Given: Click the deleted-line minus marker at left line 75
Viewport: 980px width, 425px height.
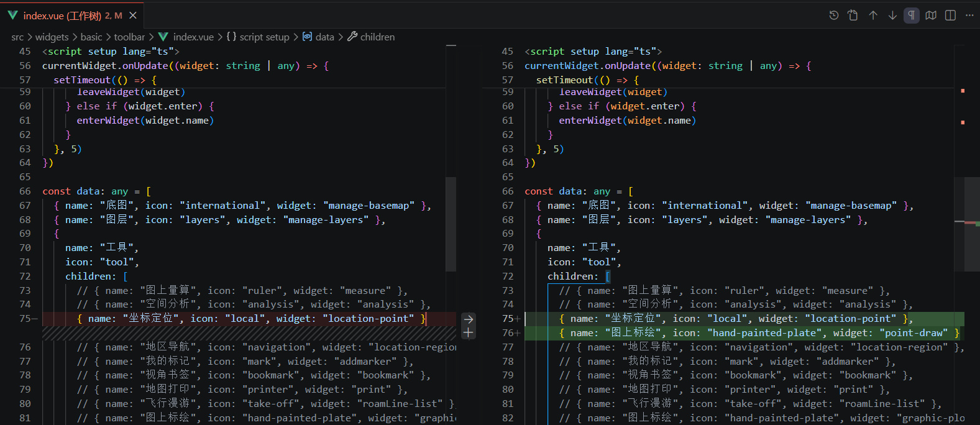Looking at the screenshot, I should pyautogui.click(x=35, y=319).
